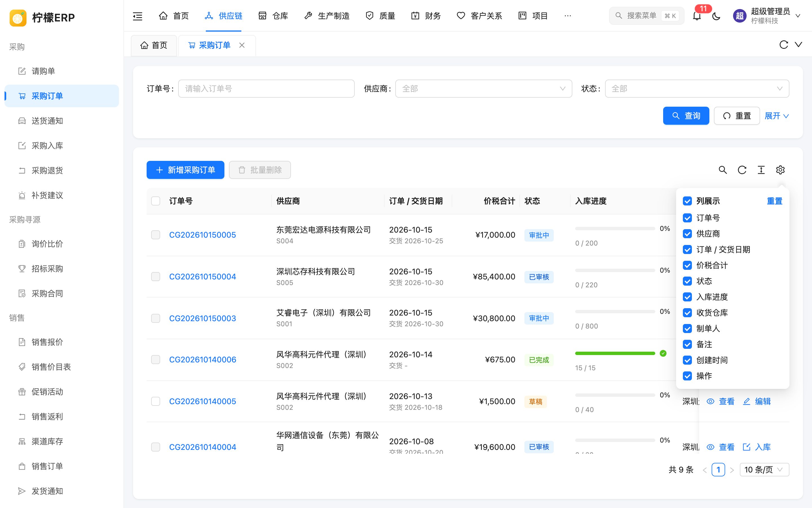The image size is (812, 508).
Task: Toggle the select-all checkbox in table header
Action: [x=156, y=201]
